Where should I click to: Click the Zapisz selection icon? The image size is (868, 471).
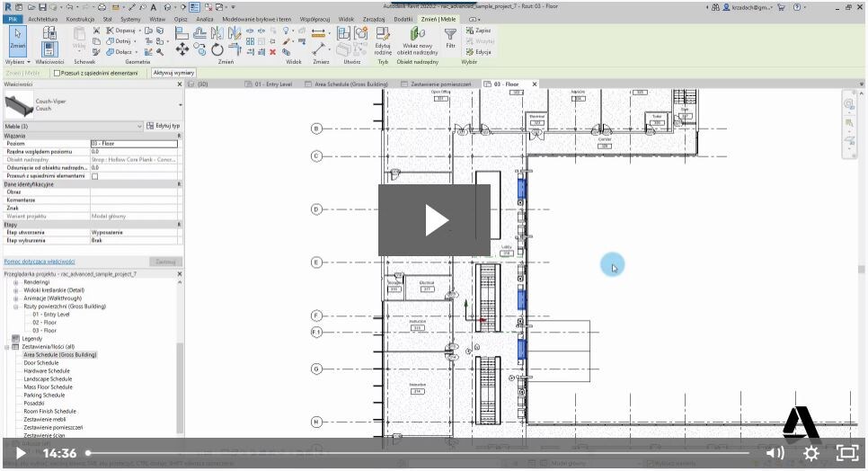[x=478, y=31]
